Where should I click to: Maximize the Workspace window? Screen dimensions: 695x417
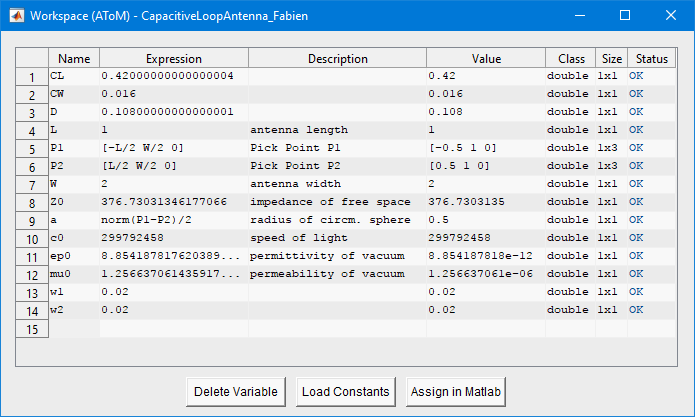(625, 16)
